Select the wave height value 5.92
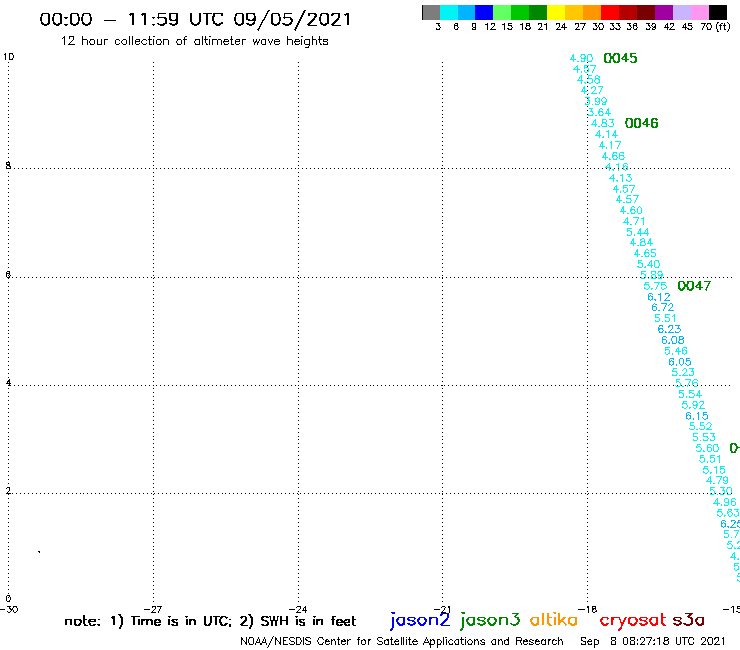The width and height of the screenshot is (740, 650). [x=693, y=405]
